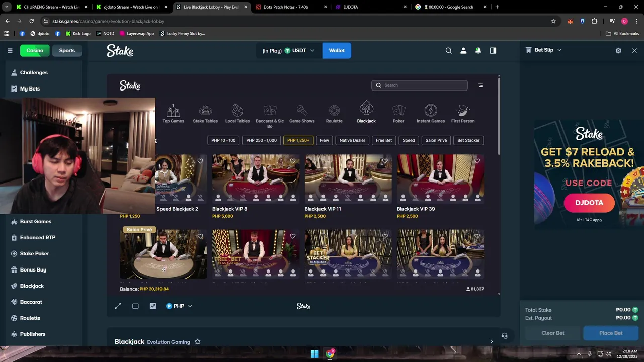Toggle the Speed filter chip
644x362 pixels.
click(409, 140)
